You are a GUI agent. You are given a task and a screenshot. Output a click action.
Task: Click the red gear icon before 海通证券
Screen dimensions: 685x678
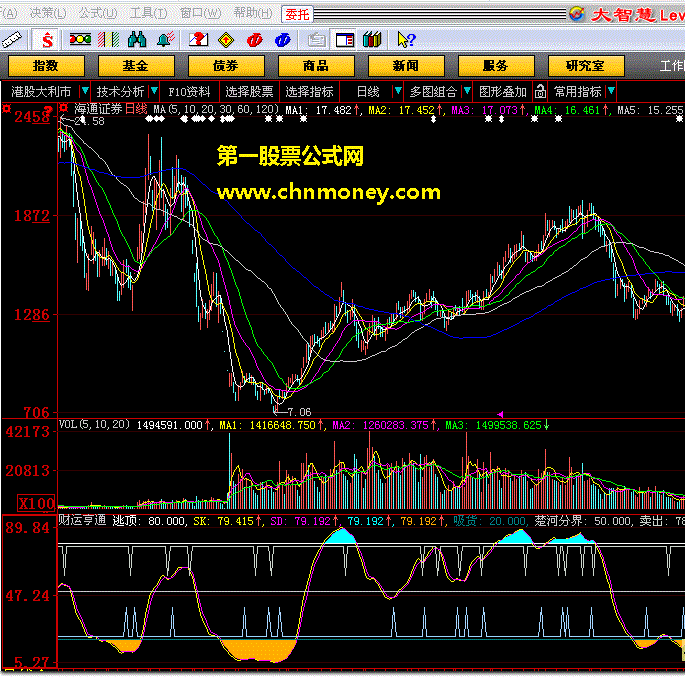[x=64, y=107]
